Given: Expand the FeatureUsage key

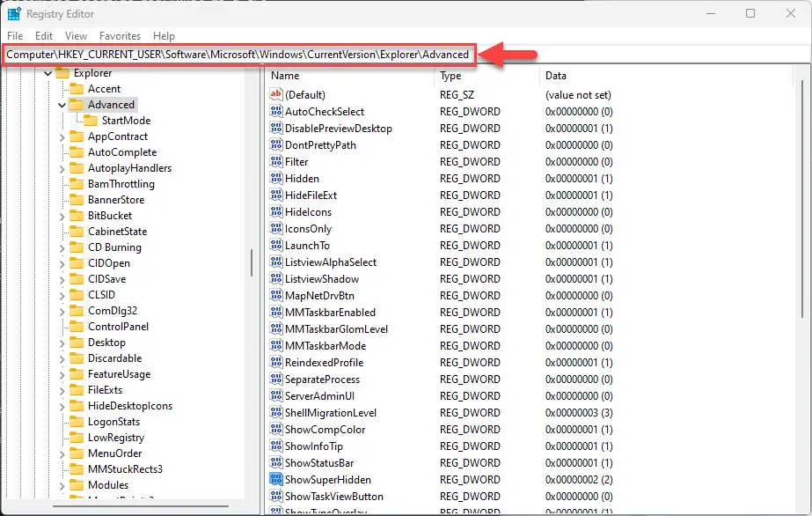Looking at the screenshot, I should pyautogui.click(x=62, y=375).
